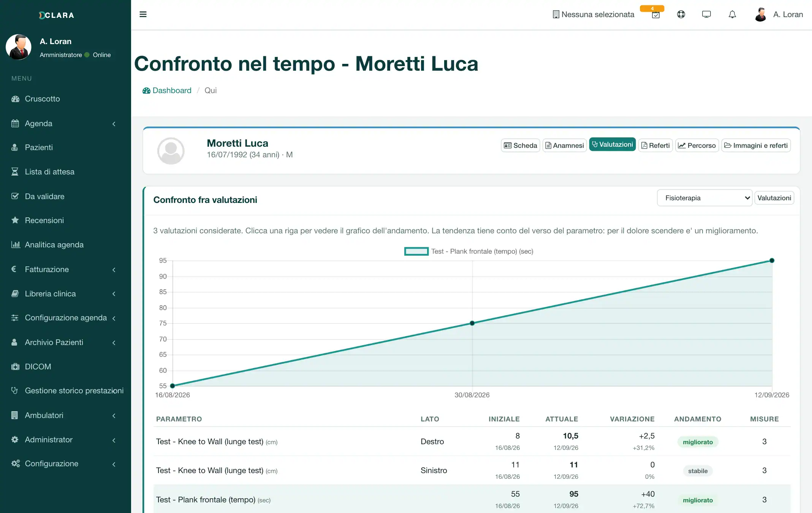Image resolution: width=812 pixels, height=513 pixels.
Task: Open the Scheda patient tab
Action: coord(520,146)
